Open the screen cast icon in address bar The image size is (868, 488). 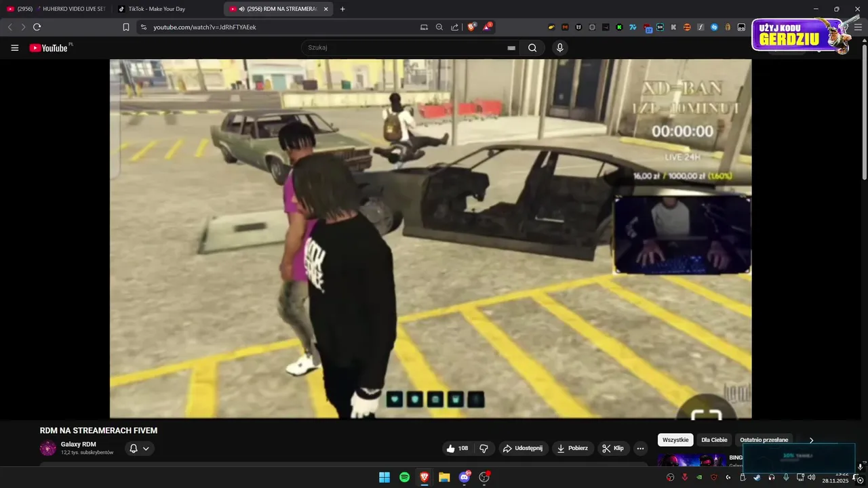coord(424,27)
